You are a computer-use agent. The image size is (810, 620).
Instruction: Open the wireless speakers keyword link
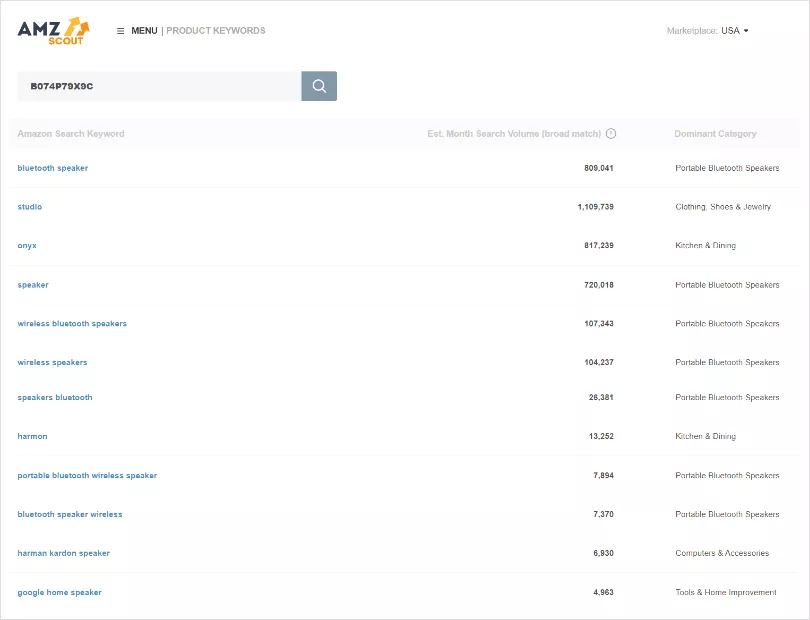click(x=52, y=362)
